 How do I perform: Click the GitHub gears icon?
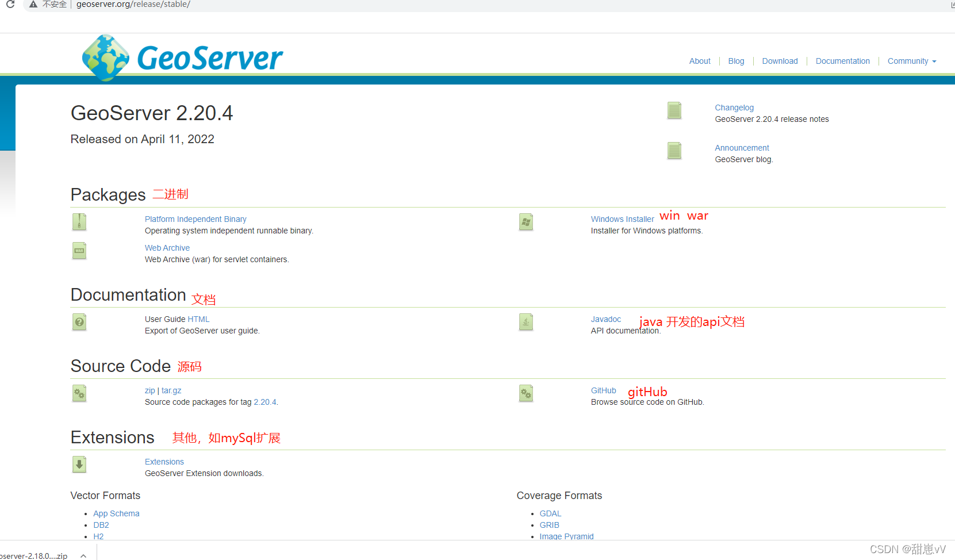tap(526, 393)
